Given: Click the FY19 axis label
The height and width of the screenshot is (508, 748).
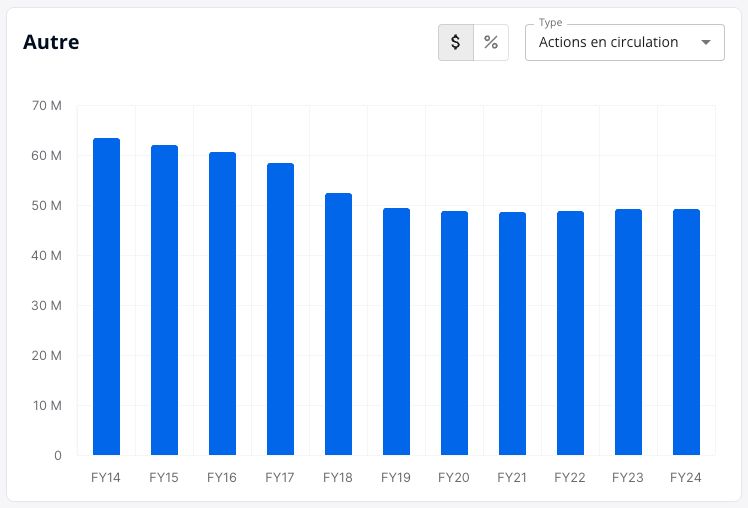Looking at the screenshot, I should pos(395,477).
